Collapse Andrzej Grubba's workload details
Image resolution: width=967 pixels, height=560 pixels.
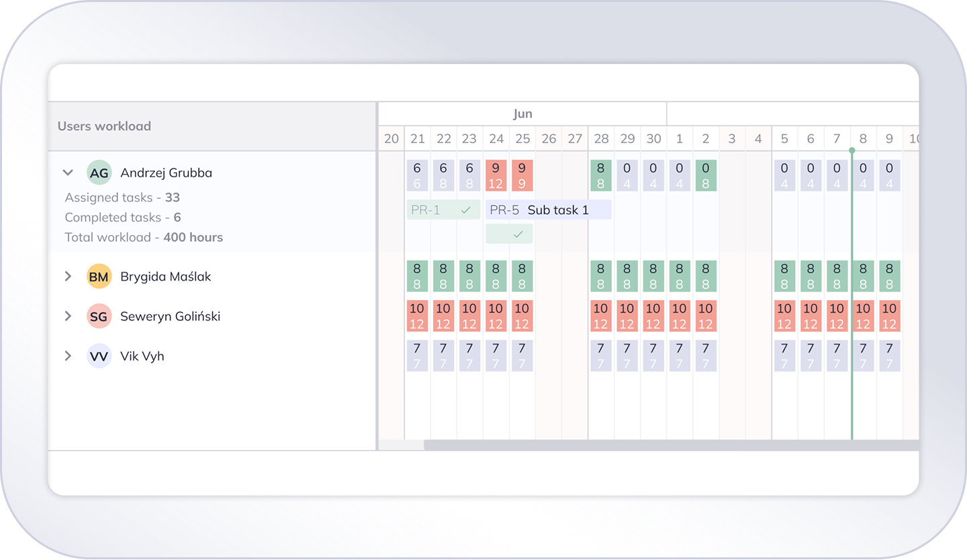pos(68,173)
